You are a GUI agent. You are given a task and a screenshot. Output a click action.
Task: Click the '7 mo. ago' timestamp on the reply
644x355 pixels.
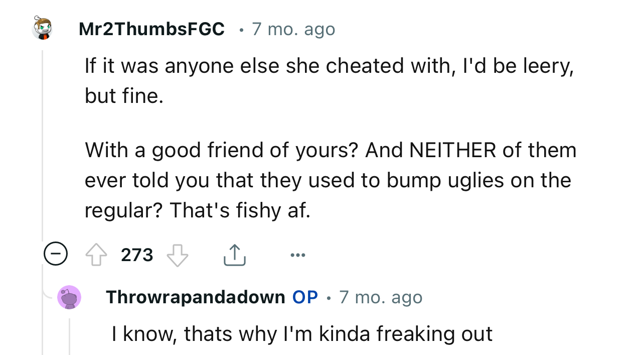[x=381, y=297]
